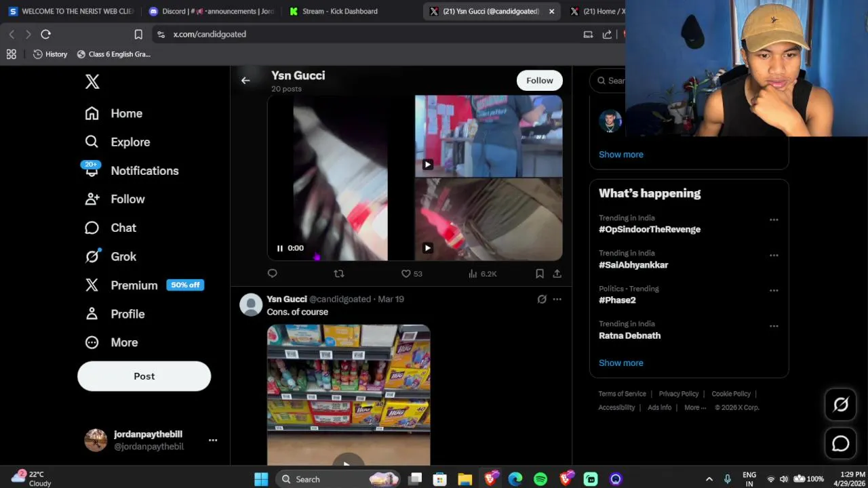Open File Explorer from the taskbar
This screenshot has height=488, width=868.
click(x=465, y=479)
